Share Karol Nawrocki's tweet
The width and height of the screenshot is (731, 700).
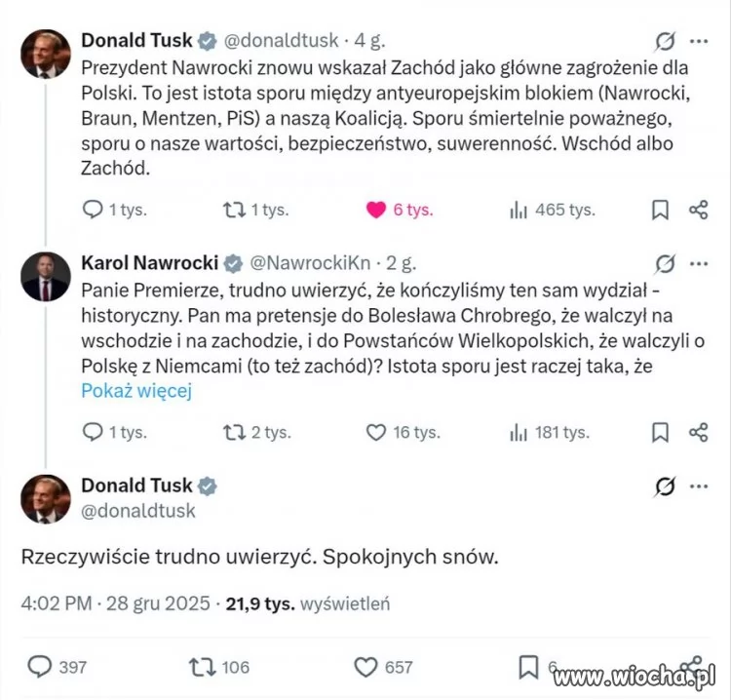pyautogui.click(x=698, y=432)
